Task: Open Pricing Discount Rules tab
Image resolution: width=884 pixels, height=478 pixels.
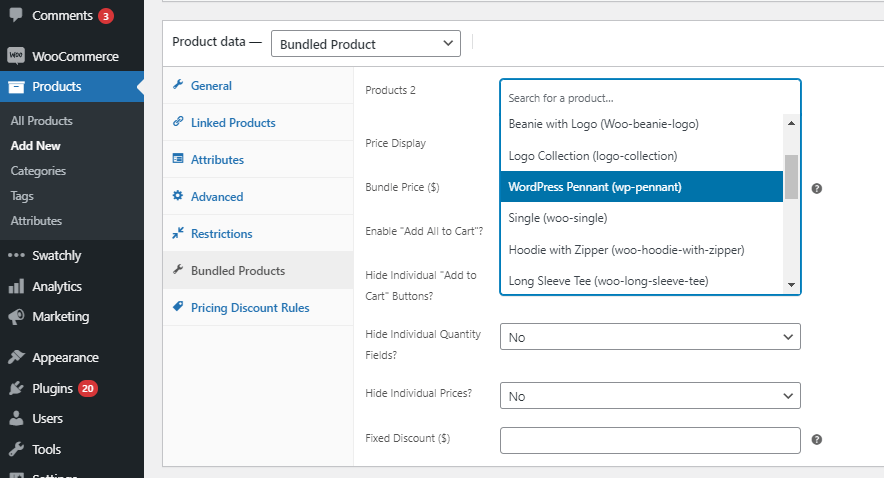Action: tap(258, 307)
